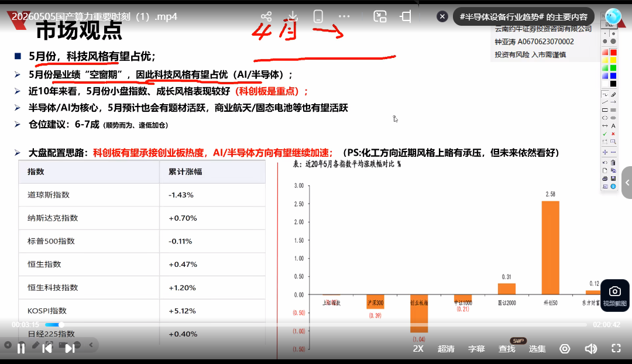Select the red cross stamp tool
This screenshot has width=632, height=364.
click(613, 133)
